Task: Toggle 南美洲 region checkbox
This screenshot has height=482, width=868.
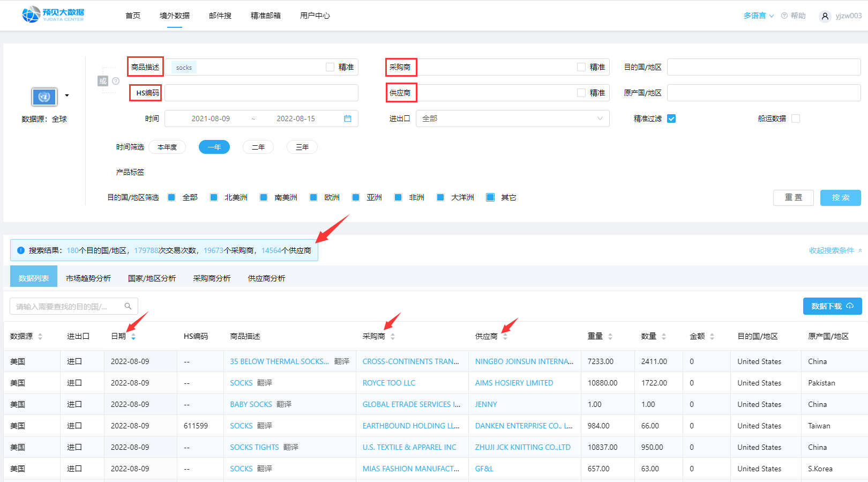Action: (x=264, y=197)
